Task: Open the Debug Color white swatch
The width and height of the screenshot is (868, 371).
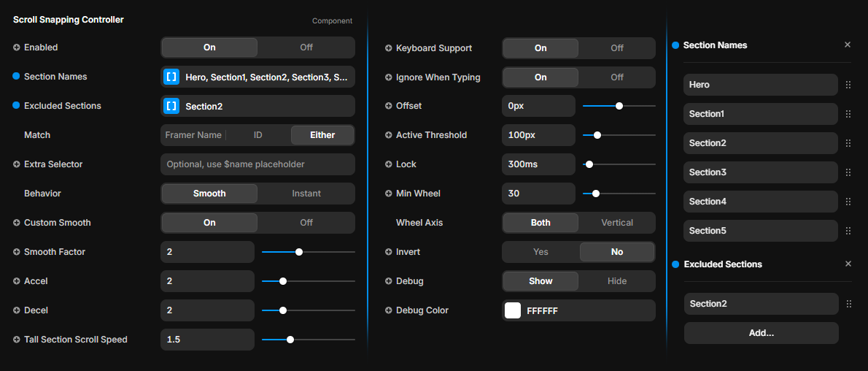Action: [x=513, y=310]
